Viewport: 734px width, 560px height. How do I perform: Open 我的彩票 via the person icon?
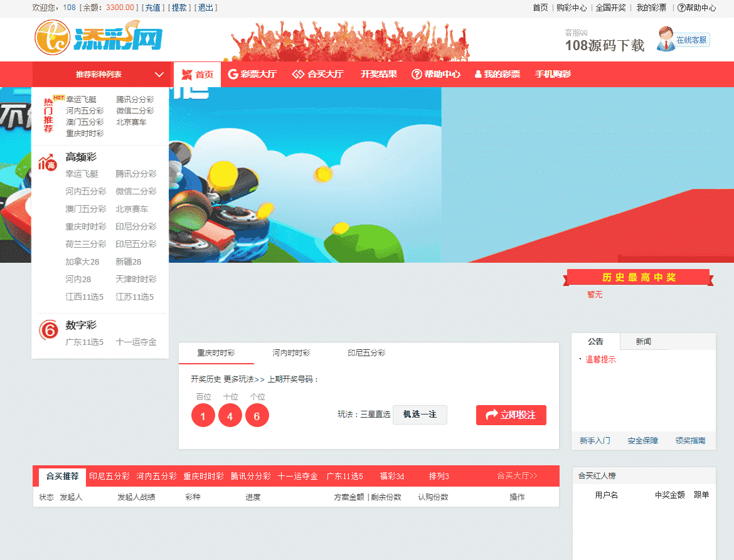(477, 74)
